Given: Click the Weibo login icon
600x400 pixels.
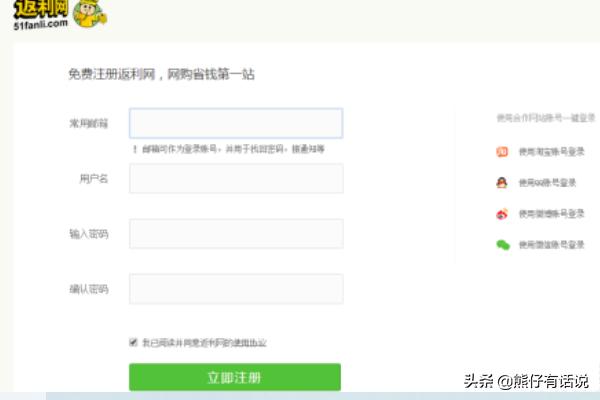Looking at the screenshot, I should tap(502, 214).
